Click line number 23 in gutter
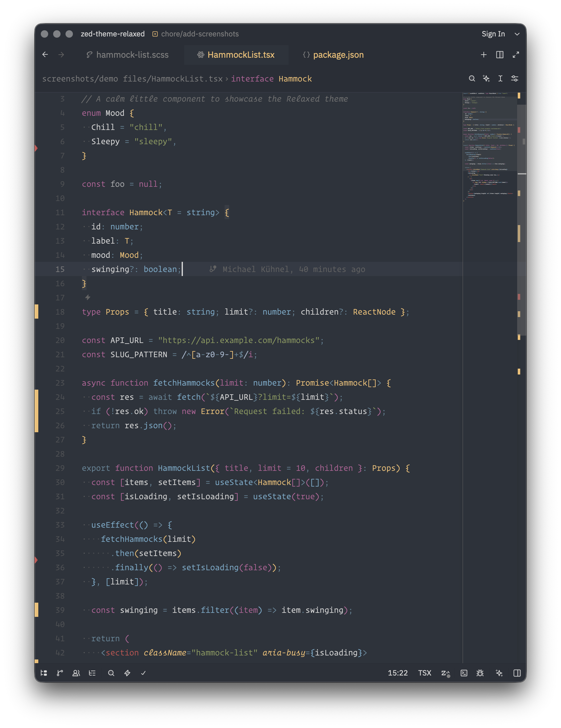The height and width of the screenshot is (728, 561). tap(60, 383)
